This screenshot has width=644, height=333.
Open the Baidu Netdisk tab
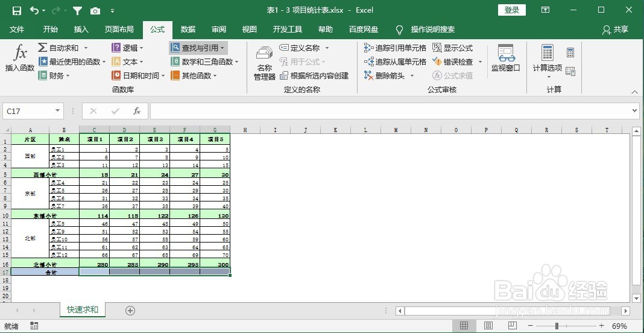pyautogui.click(x=364, y=29)
